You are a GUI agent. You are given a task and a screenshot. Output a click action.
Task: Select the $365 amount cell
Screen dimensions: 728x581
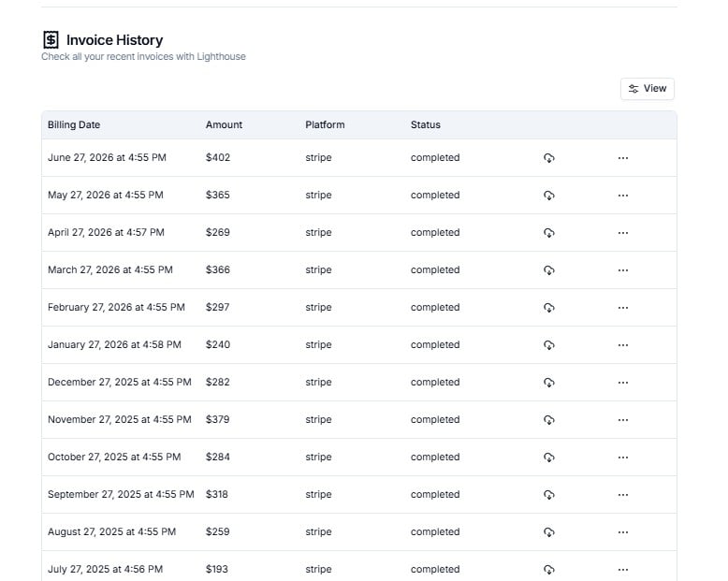[x=218, y=195]
